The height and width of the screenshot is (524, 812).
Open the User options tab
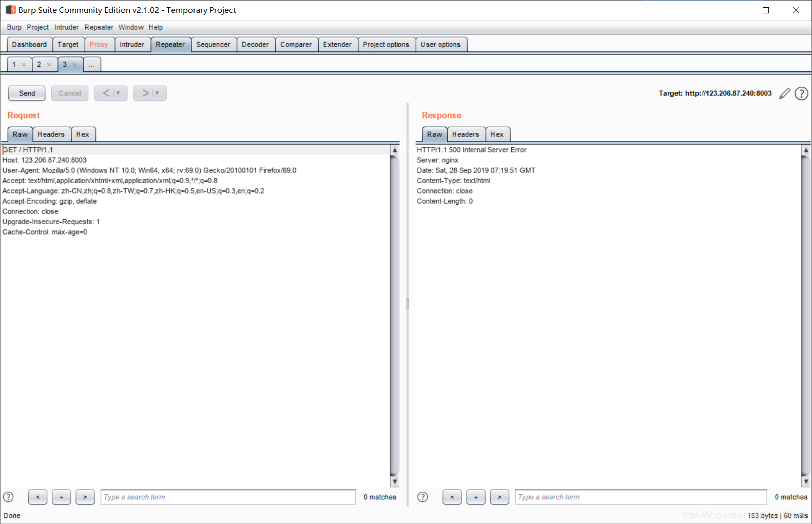coord(440,45)
